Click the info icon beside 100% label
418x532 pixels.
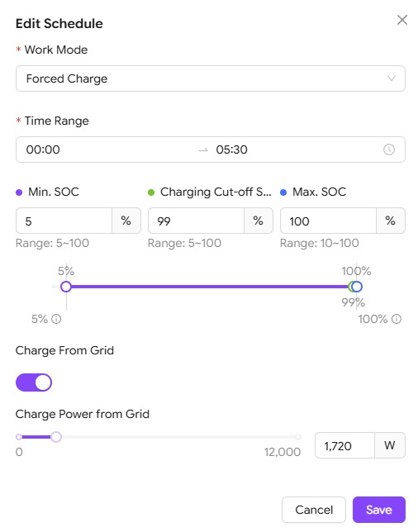click(x=397, y=319)
